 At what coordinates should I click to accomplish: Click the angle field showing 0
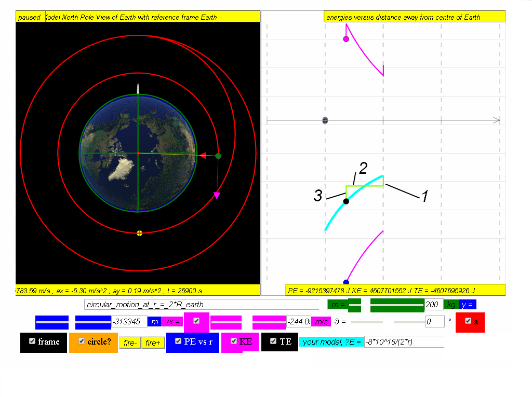435,321
